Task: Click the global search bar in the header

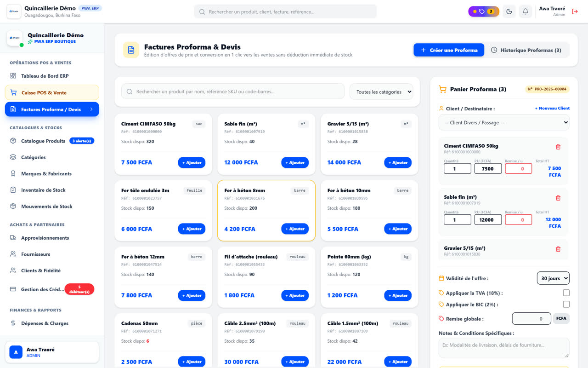Action: pyautogui.click(x=285, y=11)
